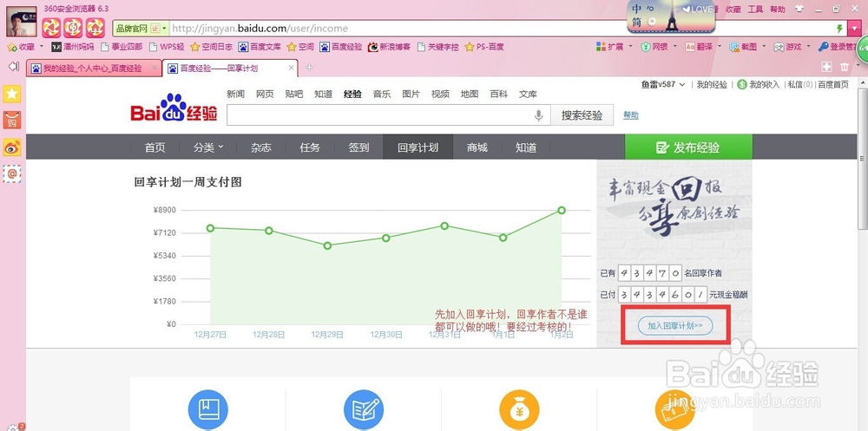This screenshot has height=431, width=868.
Task: Open the mail @ sidebar icon
Action: (x=12, y=173)
